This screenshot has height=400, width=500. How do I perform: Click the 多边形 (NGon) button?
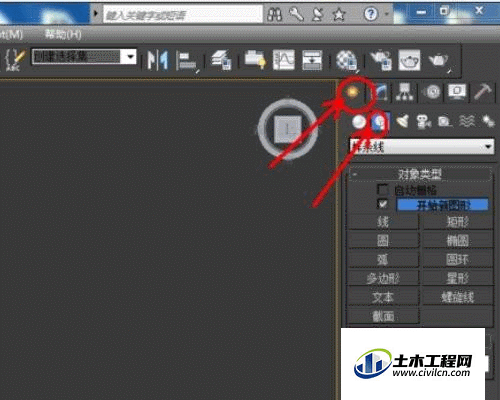pos(383,278)
